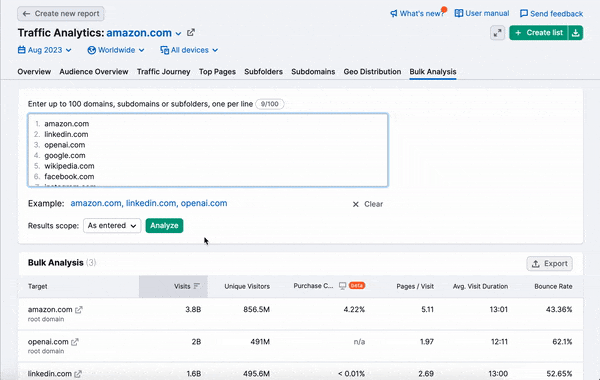Click the green Analyze button

(x=164, y=226)
